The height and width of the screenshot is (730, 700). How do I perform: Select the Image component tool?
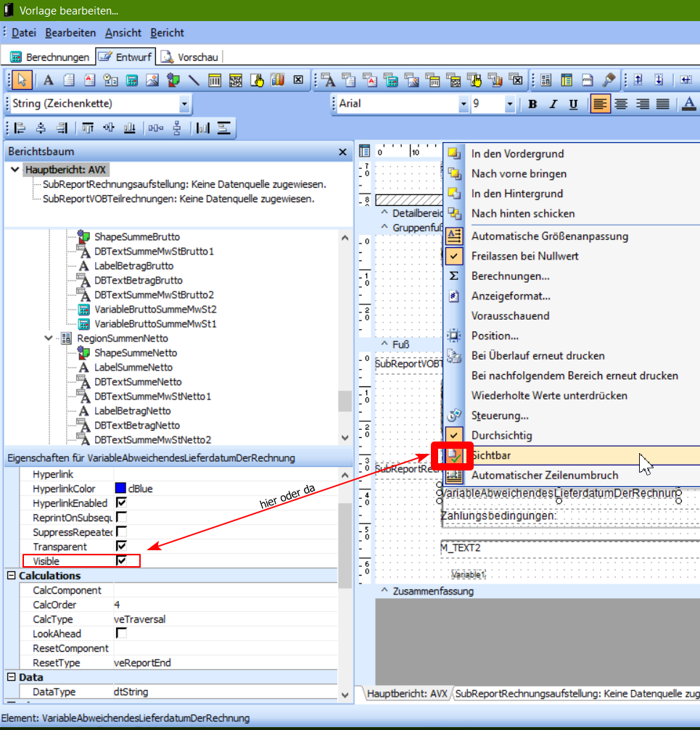[x=152, y=80]
